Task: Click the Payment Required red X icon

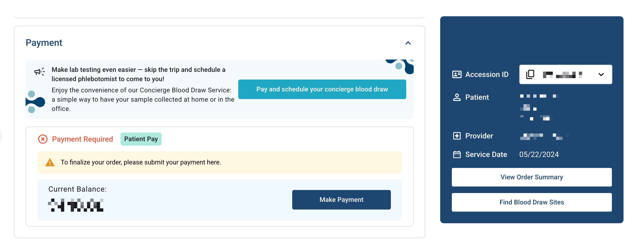Action: point(43,139)
